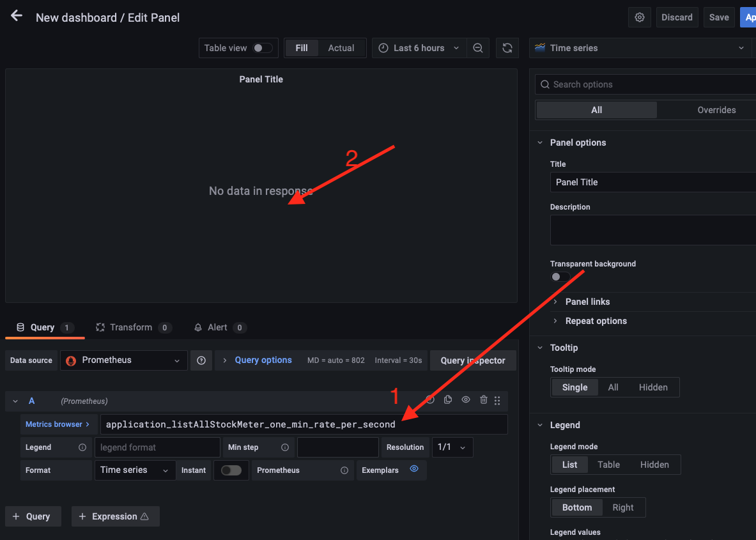Zoom out the time range

coord(478,48)
